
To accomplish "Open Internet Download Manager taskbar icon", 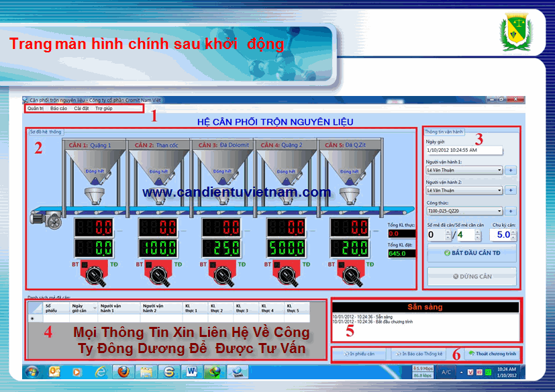I will pos(214,372).
